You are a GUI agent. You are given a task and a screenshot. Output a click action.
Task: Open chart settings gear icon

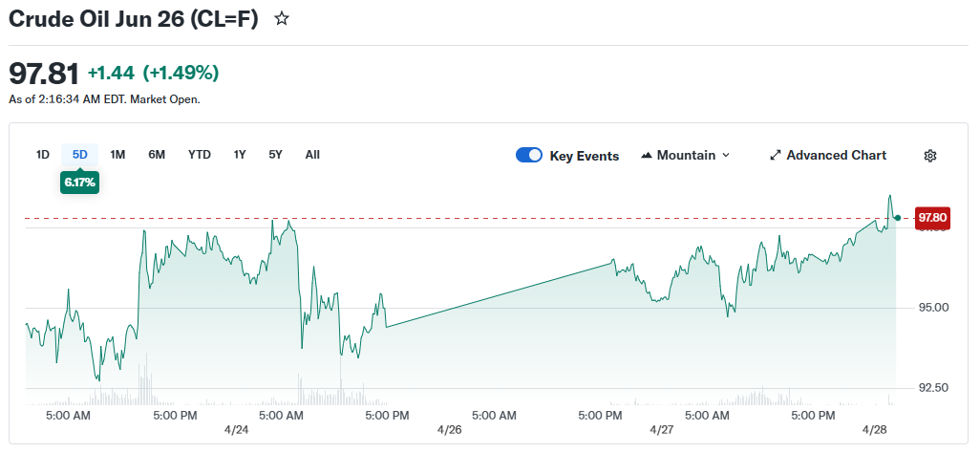pyautogui.click(x=930, y=156)
